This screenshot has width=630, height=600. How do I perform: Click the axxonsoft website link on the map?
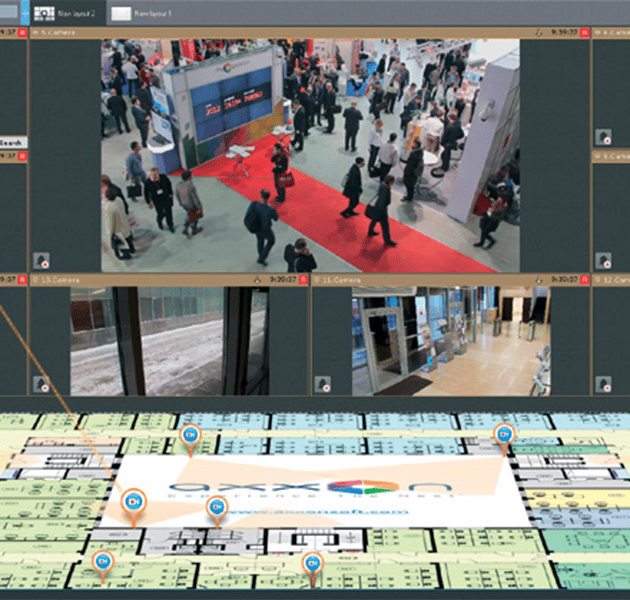pos(317,512)
